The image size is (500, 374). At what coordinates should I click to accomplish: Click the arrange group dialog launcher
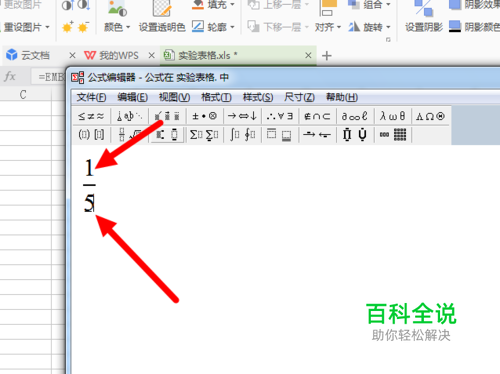[388, 40]
